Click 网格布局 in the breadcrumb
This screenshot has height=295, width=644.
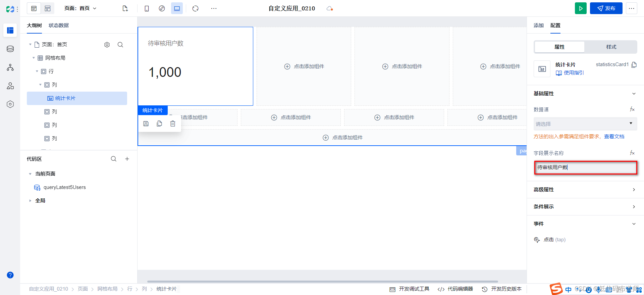[x=107, y=289]
